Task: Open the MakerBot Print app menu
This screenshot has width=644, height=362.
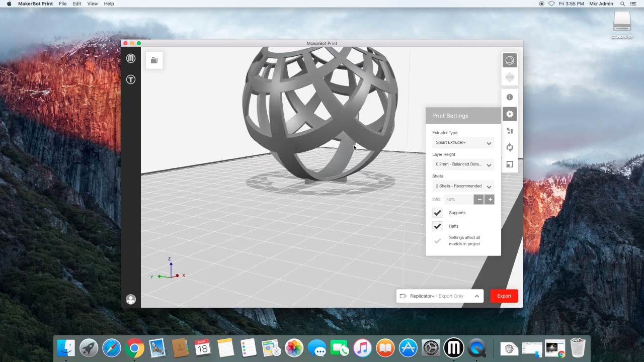Action: (x=35, y=4)
